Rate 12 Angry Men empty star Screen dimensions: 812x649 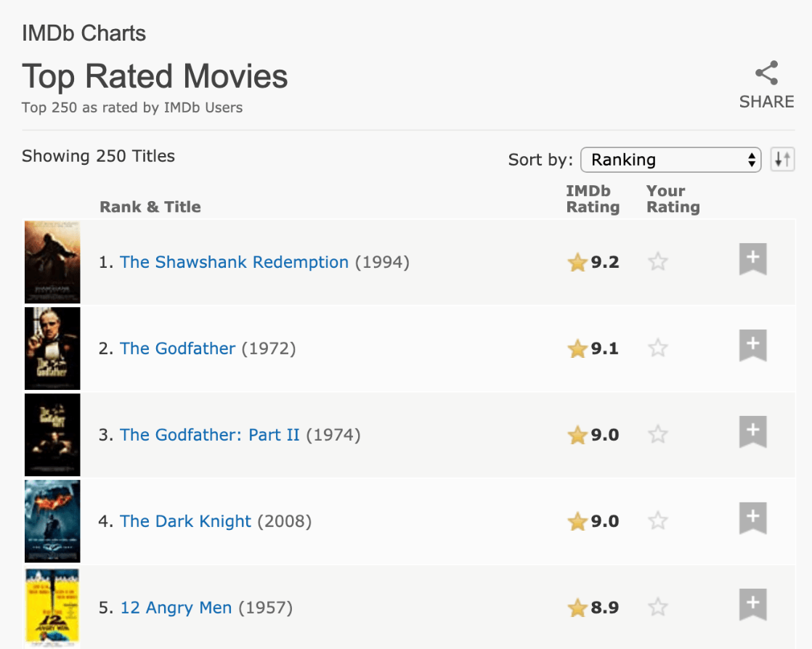tap(658, 607)
